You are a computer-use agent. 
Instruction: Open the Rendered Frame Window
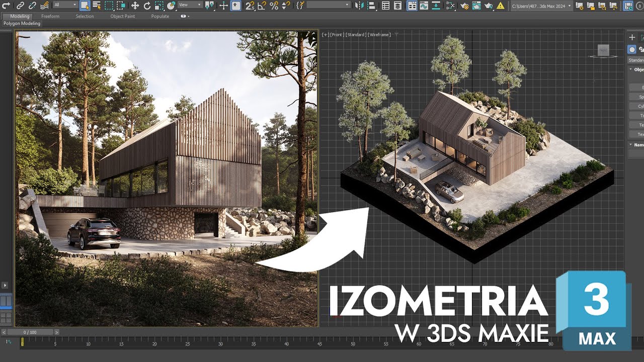(x=477, y=6)
